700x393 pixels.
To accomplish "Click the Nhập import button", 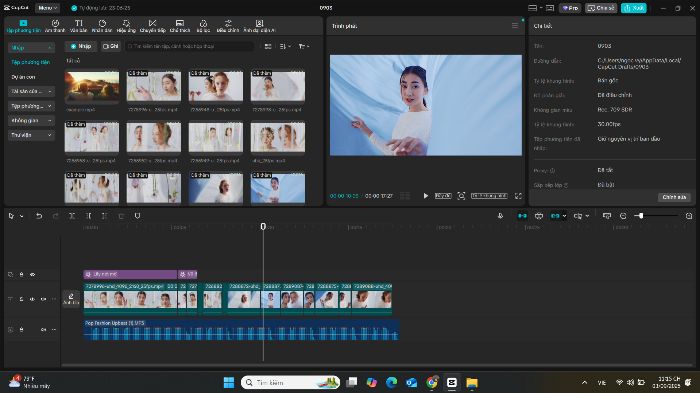I will tap(81, 46).
